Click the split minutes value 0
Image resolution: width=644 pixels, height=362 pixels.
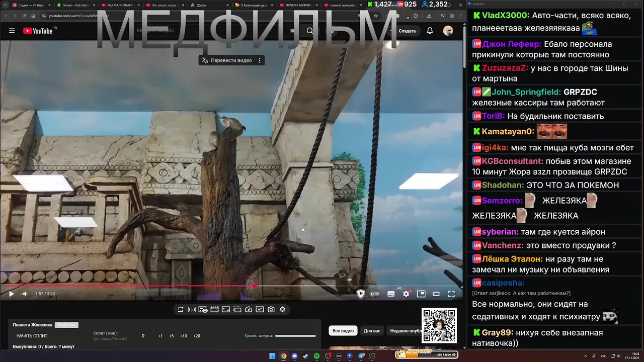coord(143,336)
